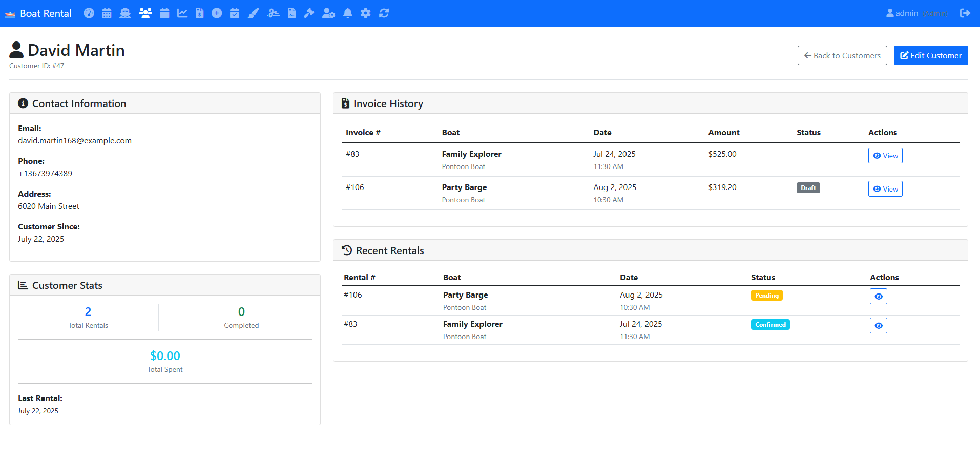This screenshot has height=462, width=980.
Task: Click the $319.20 invoice amount
Action: pyautogui.click(x=722, y=187)
